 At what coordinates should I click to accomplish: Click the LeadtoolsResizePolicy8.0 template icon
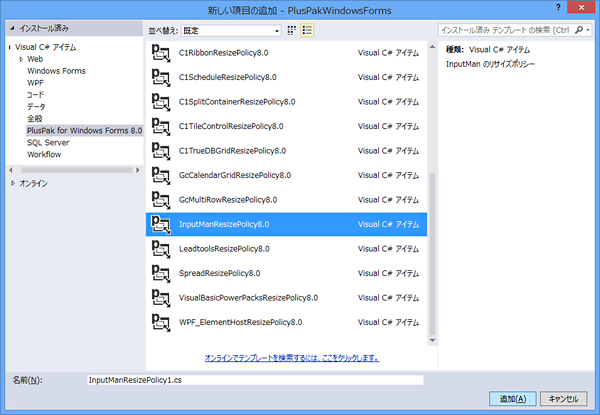click(161, 249)
